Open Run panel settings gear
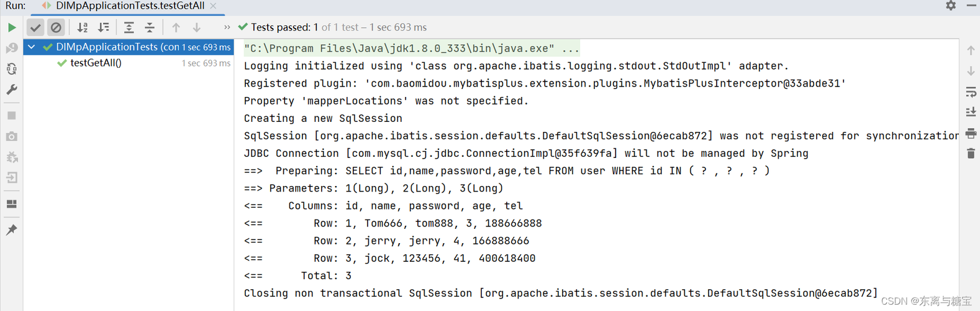 [951, 6]
